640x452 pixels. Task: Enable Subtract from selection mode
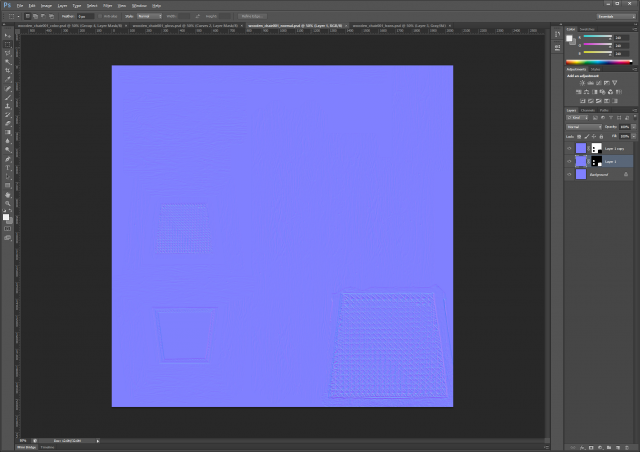[43, 16]
